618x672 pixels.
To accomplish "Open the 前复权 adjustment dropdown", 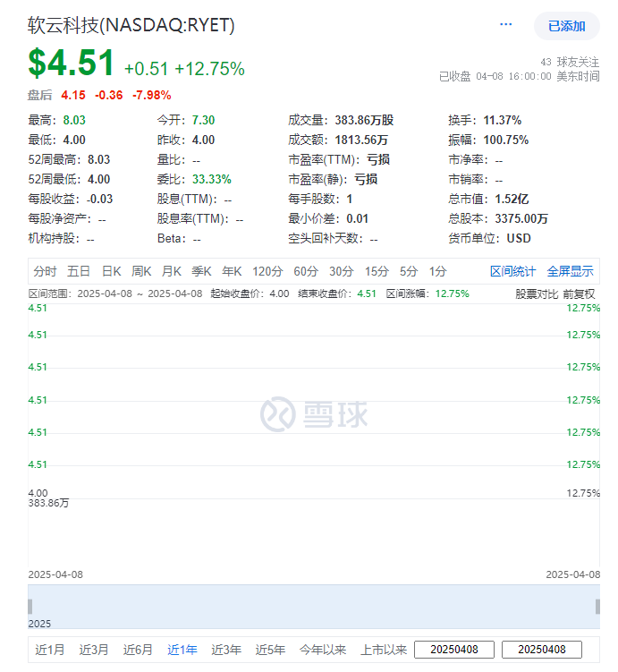I will coord(579,294).
